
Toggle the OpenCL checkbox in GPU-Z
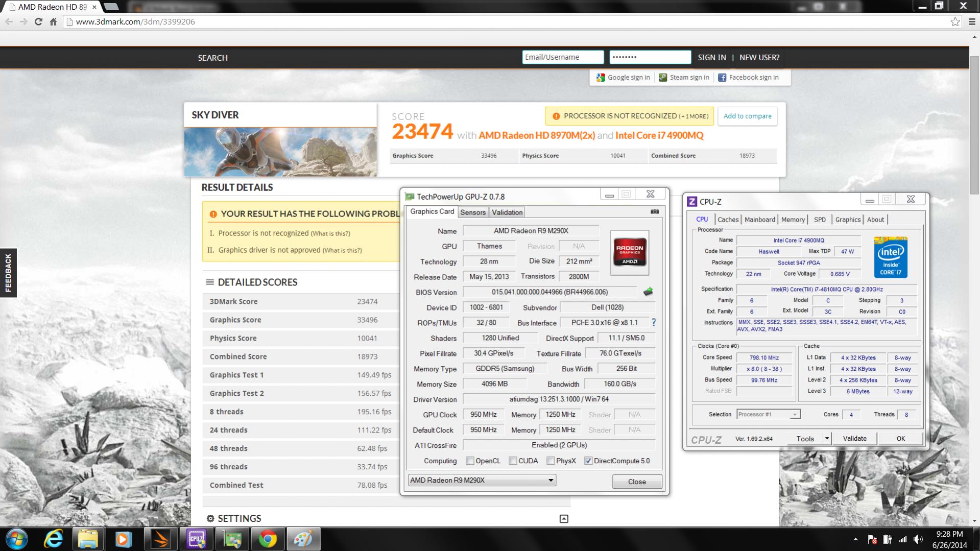[470, 461]
